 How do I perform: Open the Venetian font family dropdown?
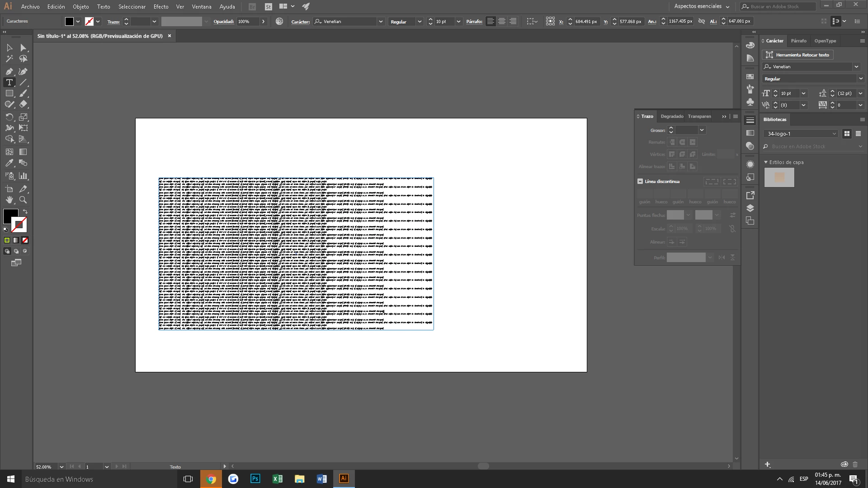point(856,67)
